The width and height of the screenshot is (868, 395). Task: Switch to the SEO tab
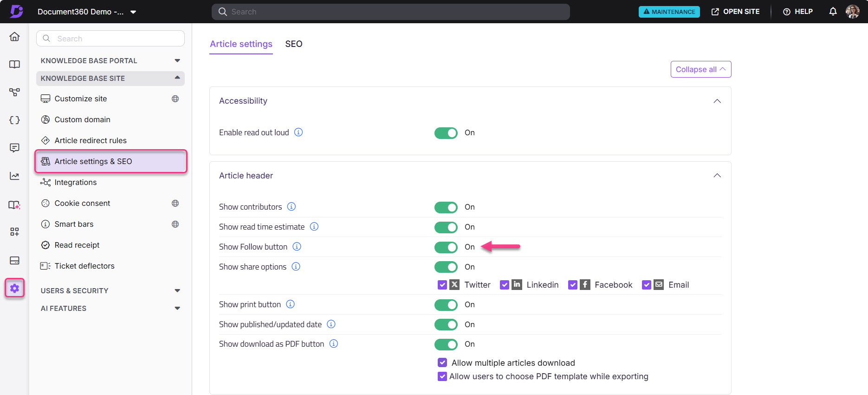click(294, 44)
